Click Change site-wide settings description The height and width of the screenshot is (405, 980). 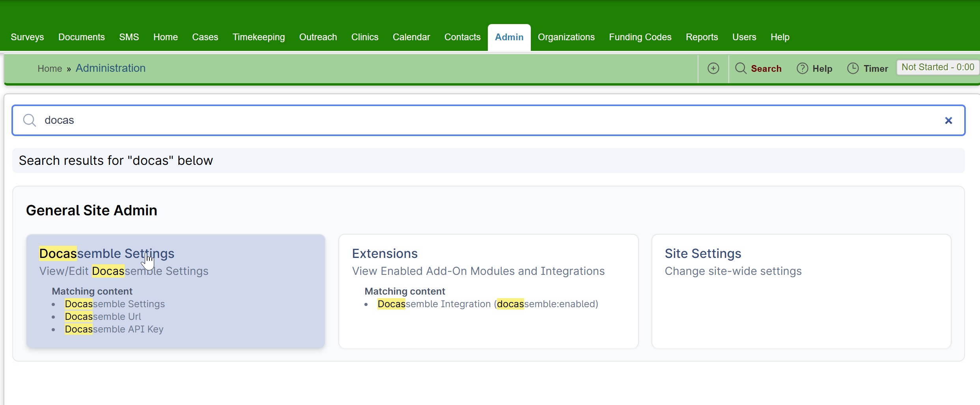733,271
